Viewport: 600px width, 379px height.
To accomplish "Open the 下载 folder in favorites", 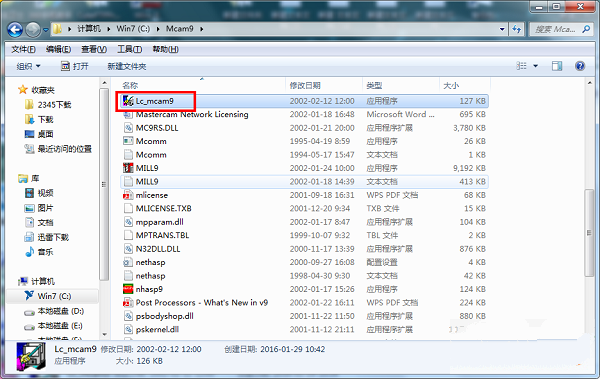I will [46, 119].
